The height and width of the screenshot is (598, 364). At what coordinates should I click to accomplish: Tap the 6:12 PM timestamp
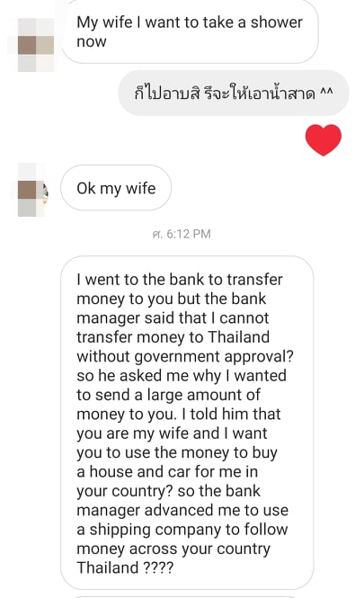[182, 234]
